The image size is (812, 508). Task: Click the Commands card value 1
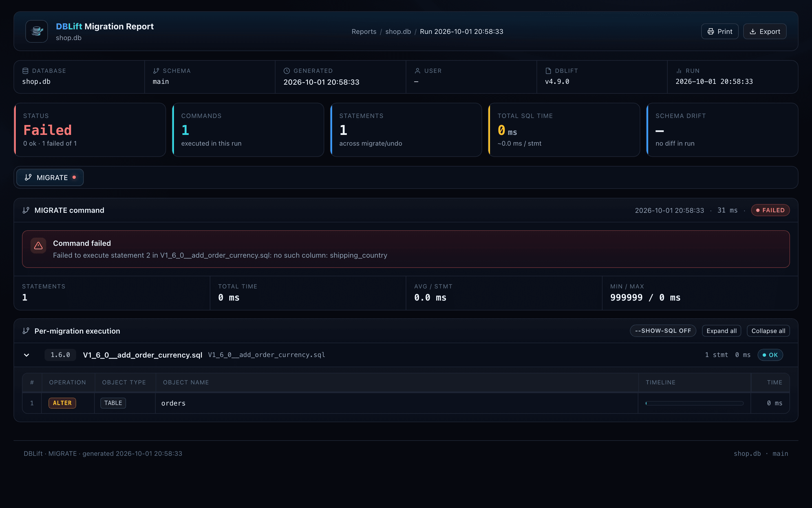point(185,130)
